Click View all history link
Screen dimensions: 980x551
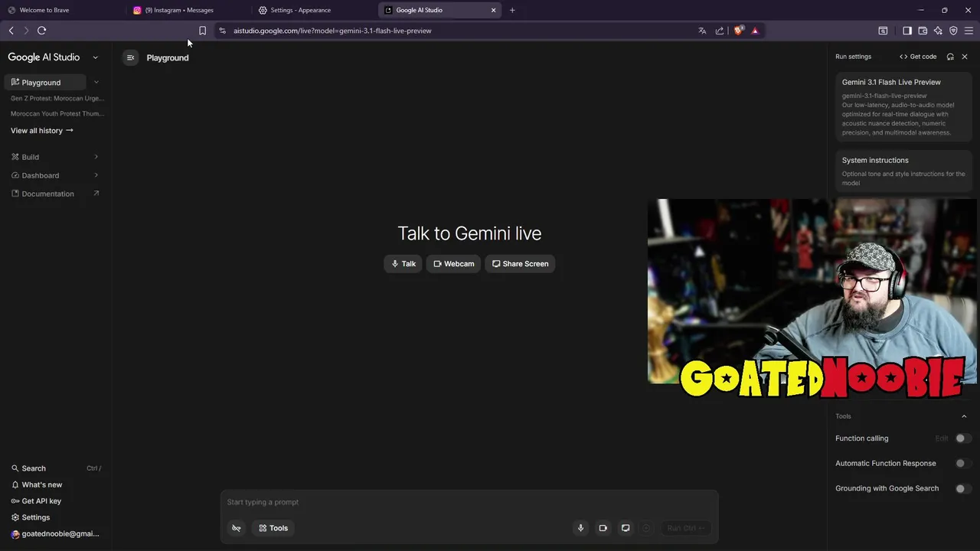pos(41,130)
